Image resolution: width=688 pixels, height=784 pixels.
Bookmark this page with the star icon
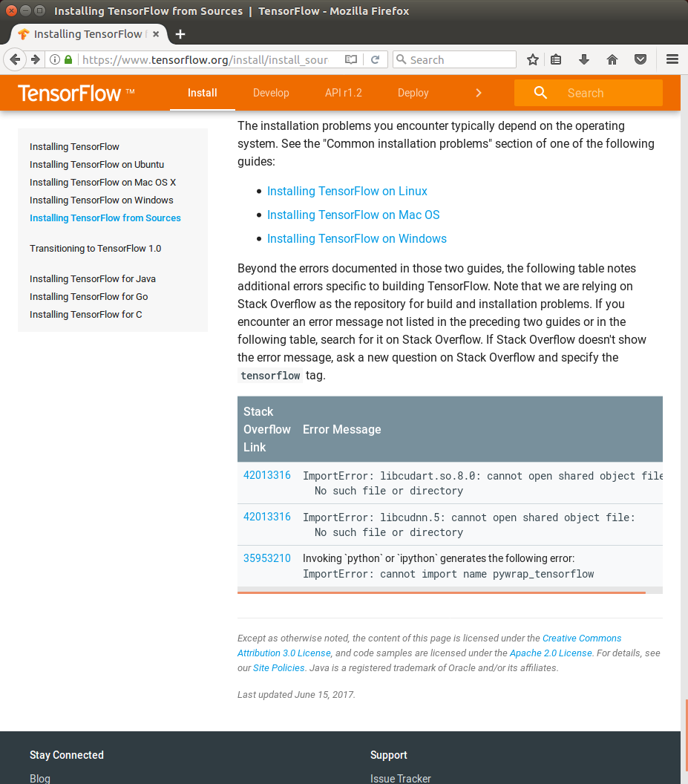[x=533, y=59]
